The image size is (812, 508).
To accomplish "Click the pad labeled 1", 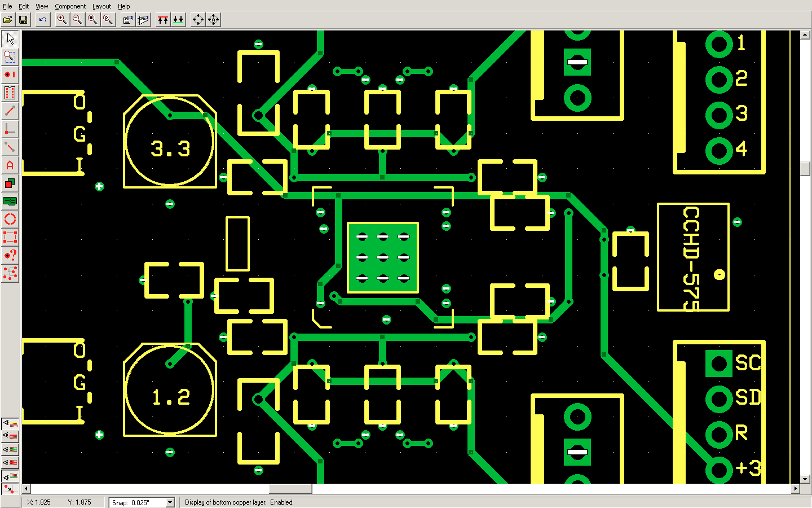I will [x=719, y=44].
